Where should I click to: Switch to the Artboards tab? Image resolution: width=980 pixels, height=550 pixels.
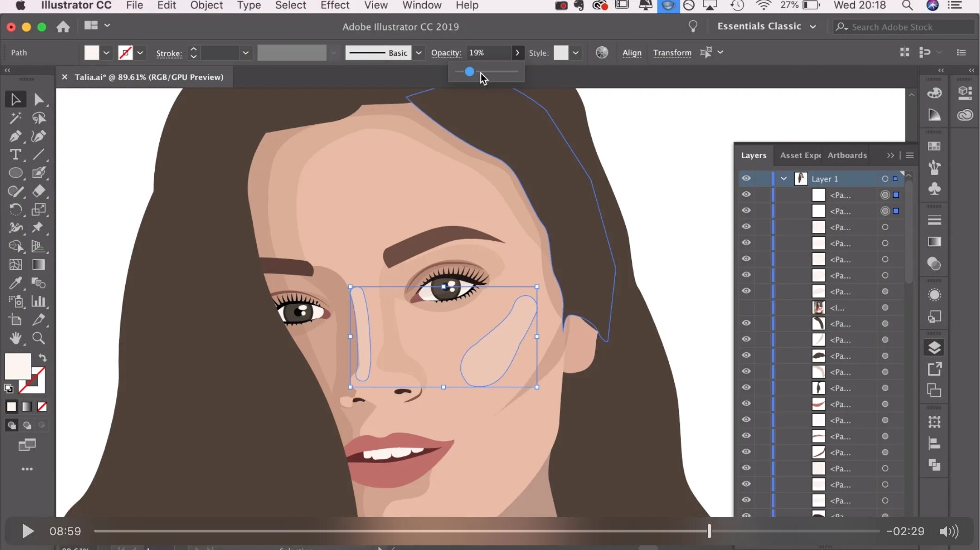(847, 155)
